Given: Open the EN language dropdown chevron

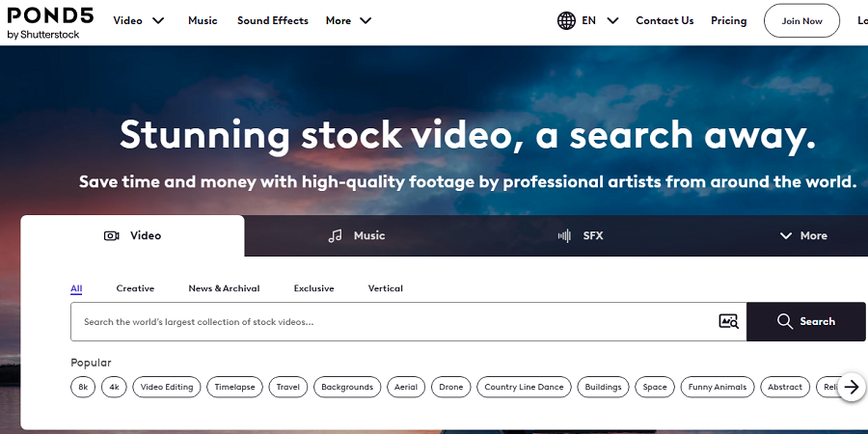Looking at the screenshot, I should (x=612, y=21).
